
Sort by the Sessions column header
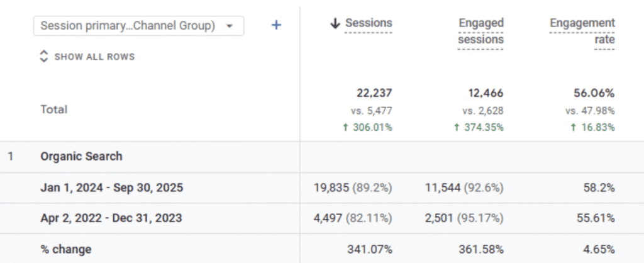369,23
